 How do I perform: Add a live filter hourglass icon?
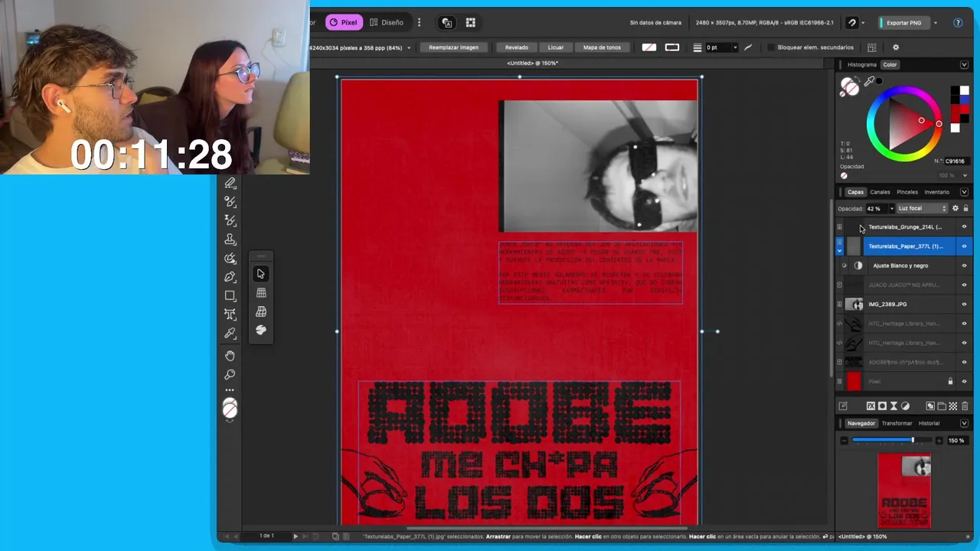click(x=893, y=406)
